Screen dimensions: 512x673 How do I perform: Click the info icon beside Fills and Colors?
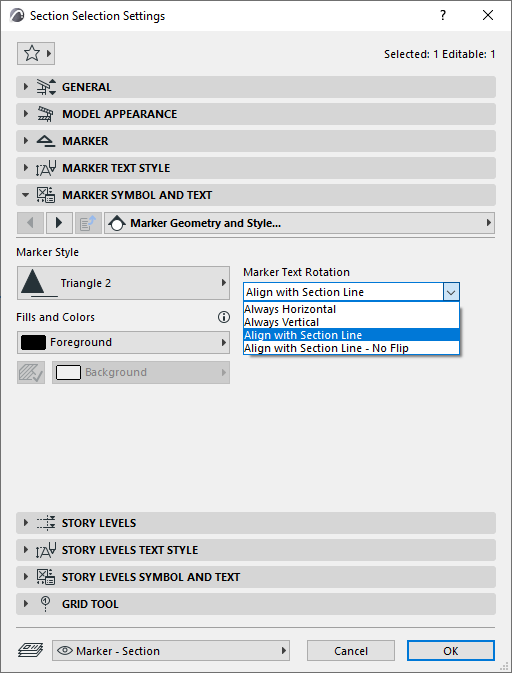coord(224,317)
